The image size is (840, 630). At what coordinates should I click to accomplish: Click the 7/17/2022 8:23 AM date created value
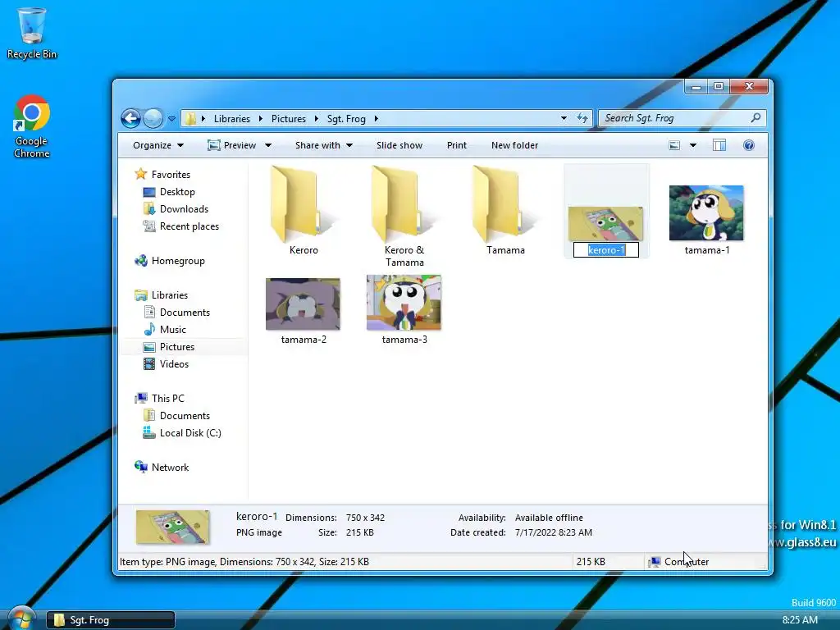pyautogui.click(x=554, y=532)
